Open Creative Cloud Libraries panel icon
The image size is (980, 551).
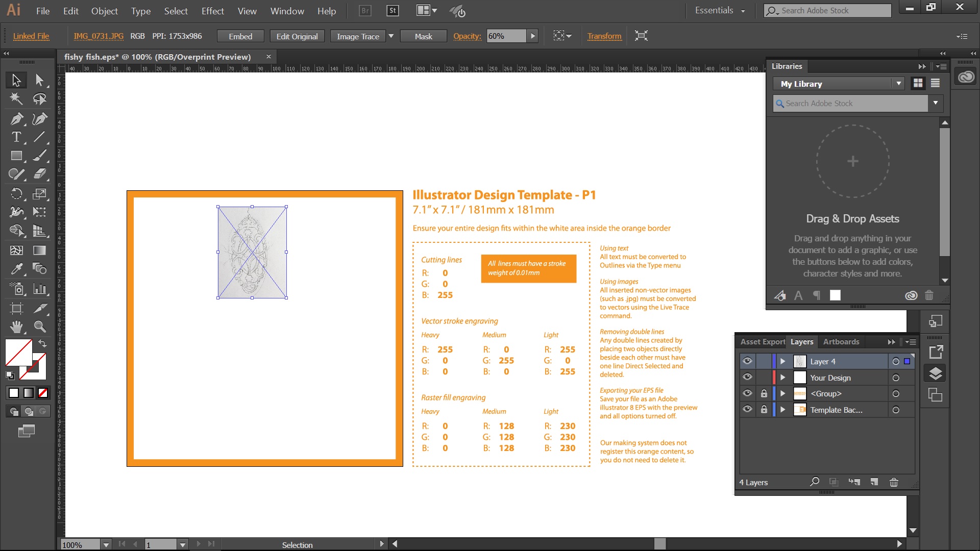click(966, 77)
